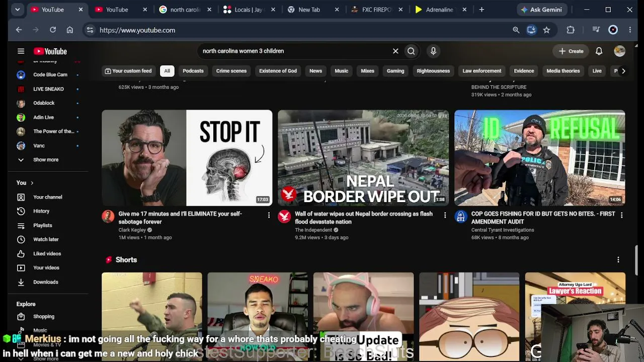Switch to the FXC FIREPO browser tab
Screen dimensions: 644x362
pyautogui.click(x=376, y=10)
